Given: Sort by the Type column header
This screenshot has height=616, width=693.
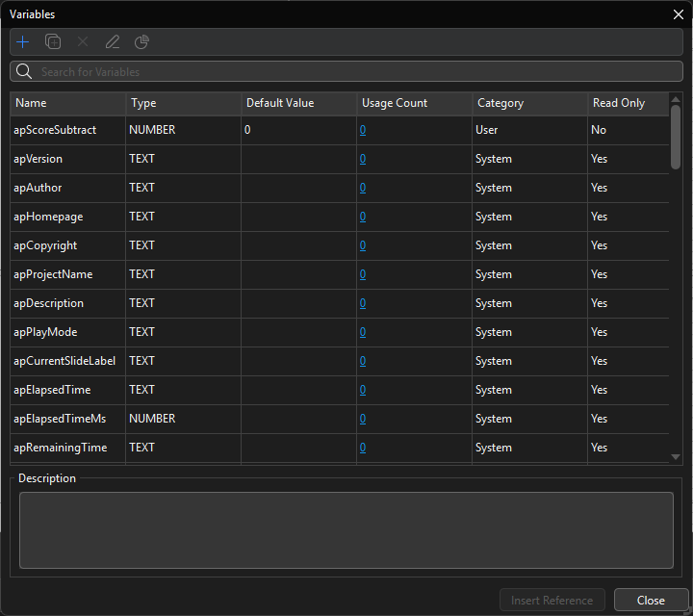Looking at the screenshot, I should 183,103.
